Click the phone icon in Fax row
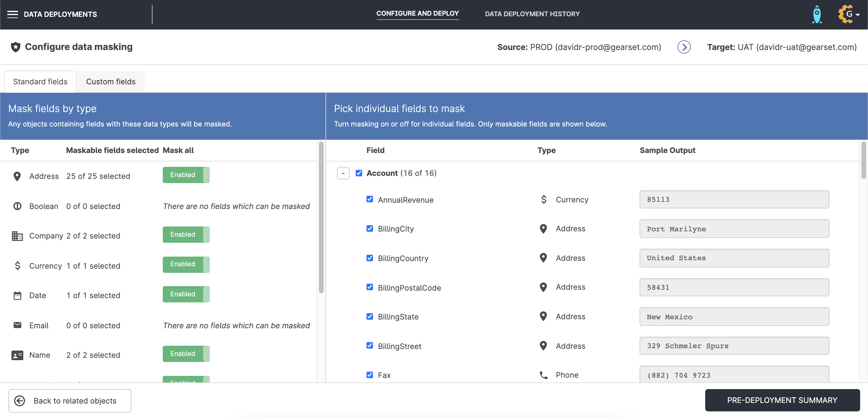The height and width of the screenshot is (418, 868). tap(543, 375)
